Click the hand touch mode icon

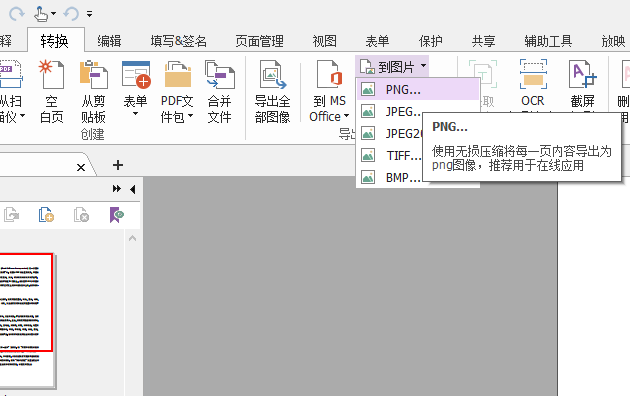click(x=41, y=14)
